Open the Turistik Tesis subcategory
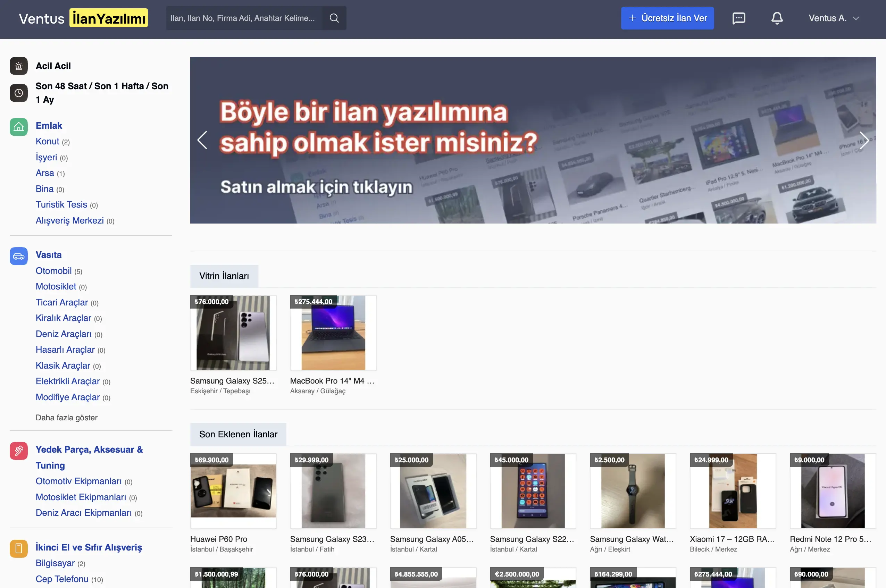This screenshot has height=588, width=886. tap(61, 204)
